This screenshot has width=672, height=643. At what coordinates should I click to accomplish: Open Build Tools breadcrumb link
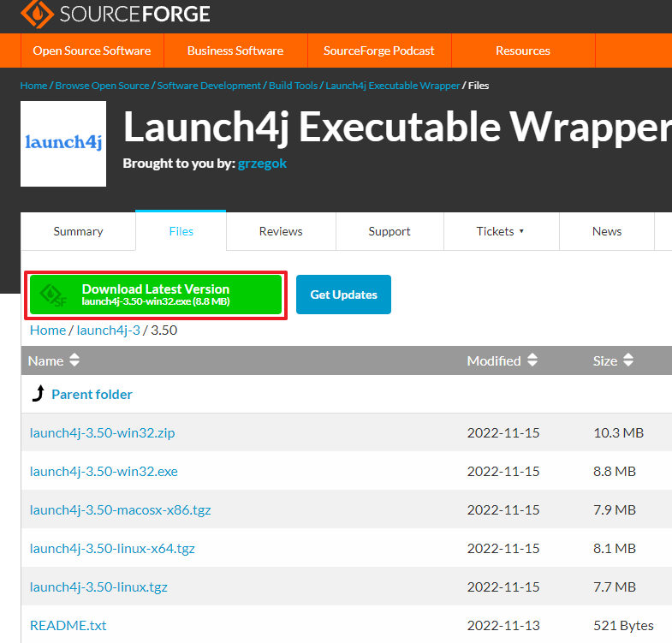(x=293, y=86)
